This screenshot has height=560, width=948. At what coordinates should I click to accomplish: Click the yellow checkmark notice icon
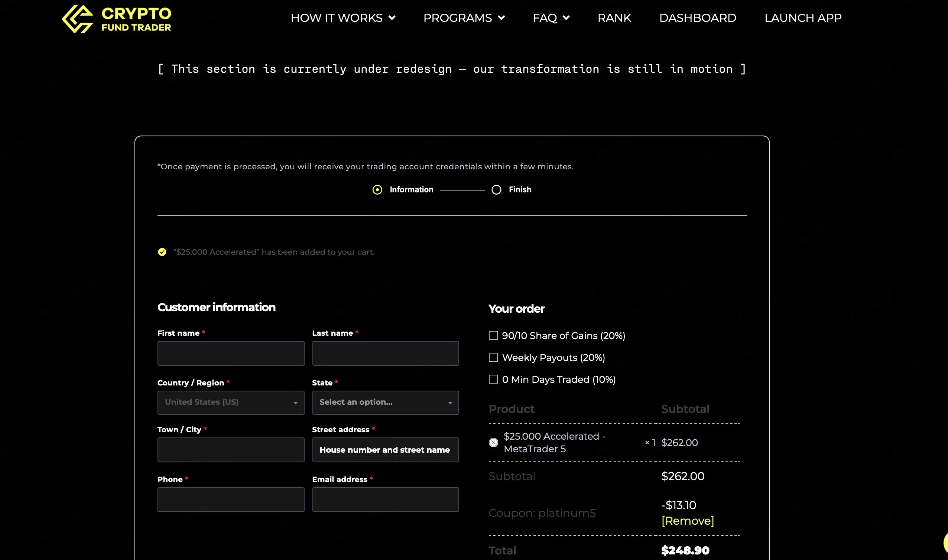(x=162, y=252)
